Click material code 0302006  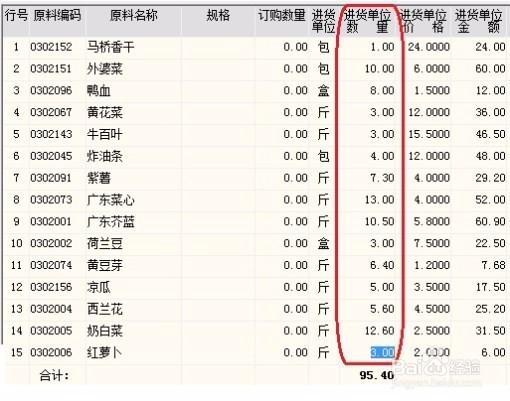coord(51,353)
